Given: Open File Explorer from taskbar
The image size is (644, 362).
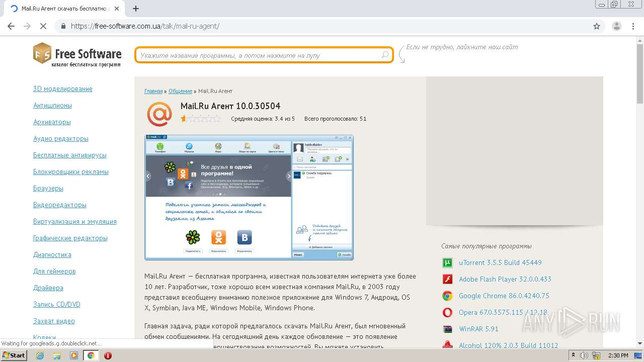Looking at the screenshot, I should coord(57,355).
